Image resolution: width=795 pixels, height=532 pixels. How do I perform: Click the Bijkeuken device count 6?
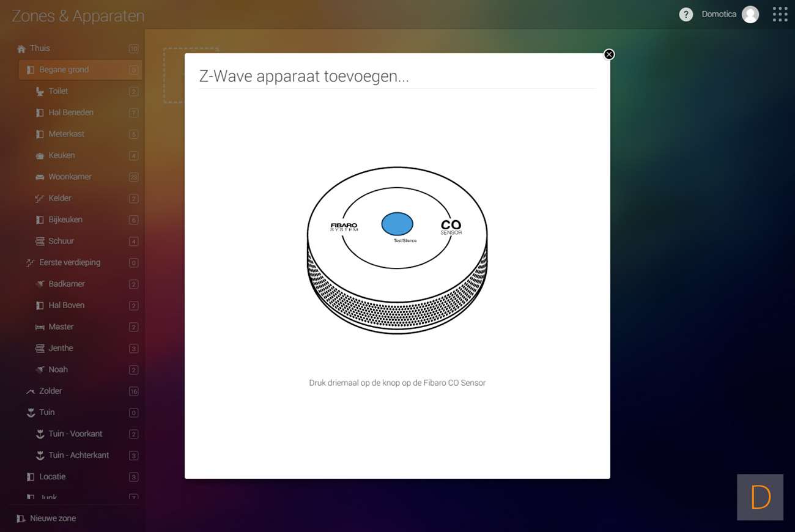click(x=133, y=220)
